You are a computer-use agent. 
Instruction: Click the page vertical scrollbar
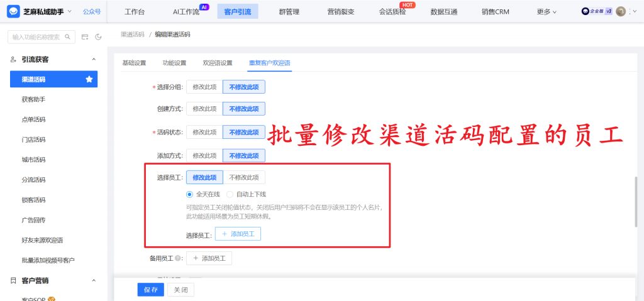(637, 202)
